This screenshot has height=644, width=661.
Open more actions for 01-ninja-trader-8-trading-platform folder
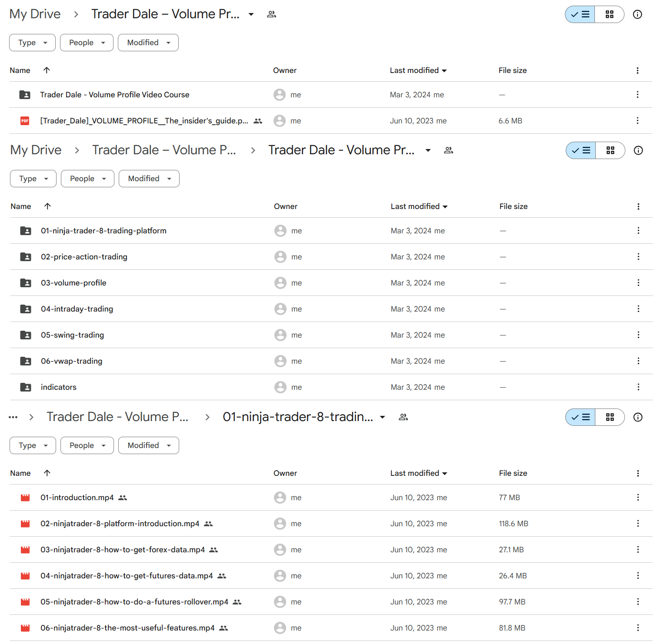[638, 231]
